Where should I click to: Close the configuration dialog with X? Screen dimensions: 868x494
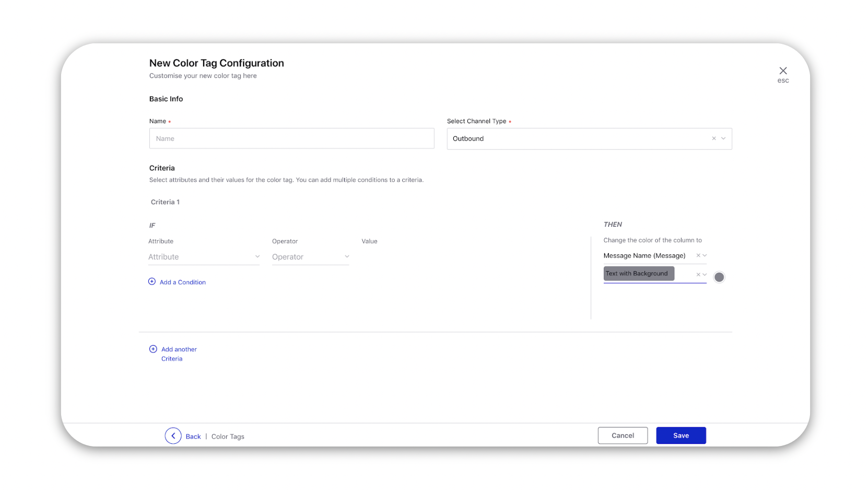pos(783,71)
